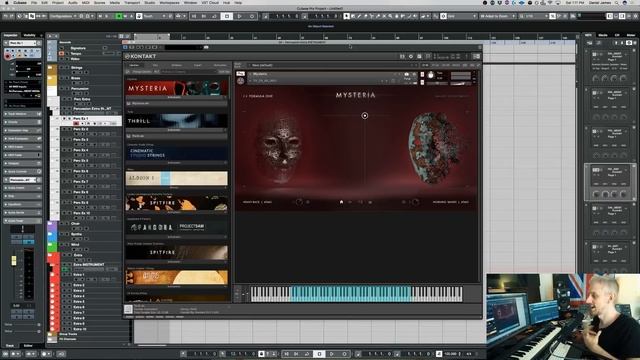The image size is (640, 360).
Task: Click the Kontakt logo
Action: (x=140, y=56)
